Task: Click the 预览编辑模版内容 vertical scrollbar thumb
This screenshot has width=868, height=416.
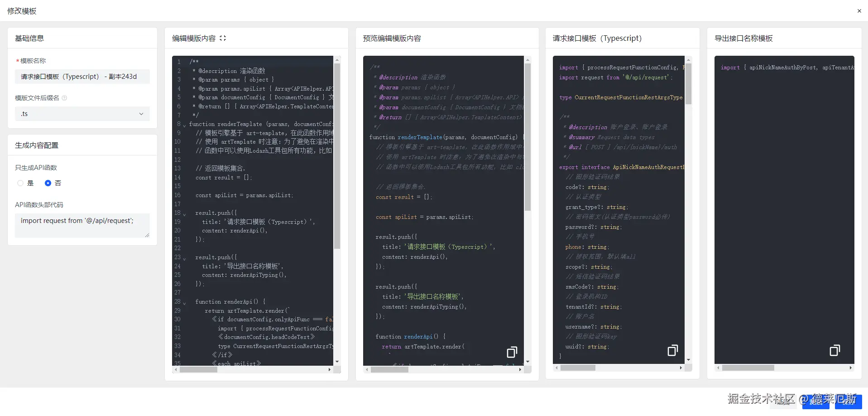Action: point(528,137)
